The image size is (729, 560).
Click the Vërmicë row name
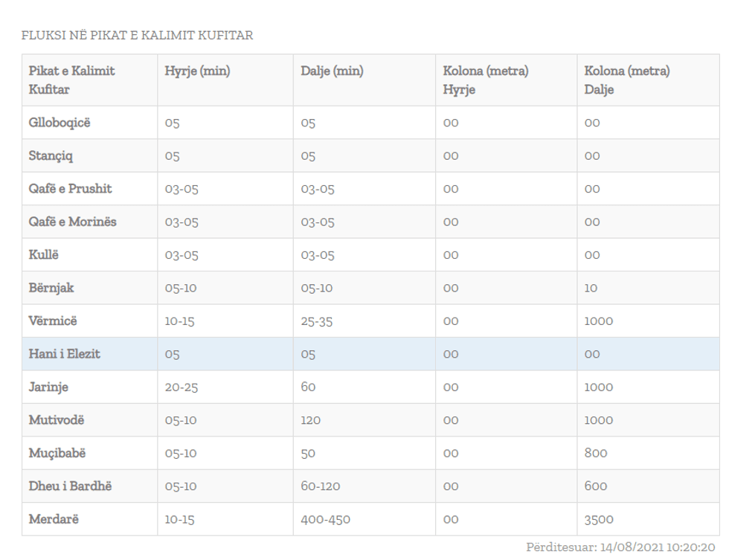[53, 321]
